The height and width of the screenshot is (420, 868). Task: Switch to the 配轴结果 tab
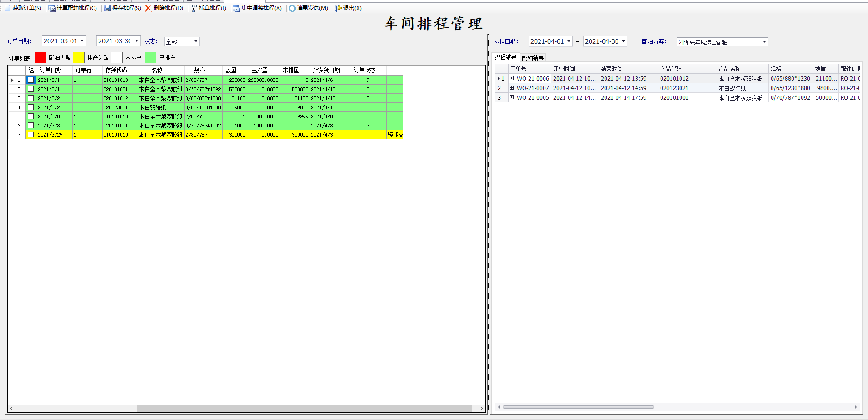[x=533, y=58]
